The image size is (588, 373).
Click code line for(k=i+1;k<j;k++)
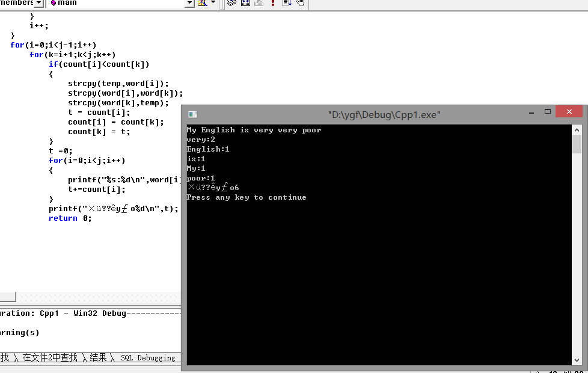pyautogui.click(x=72, y=55)
